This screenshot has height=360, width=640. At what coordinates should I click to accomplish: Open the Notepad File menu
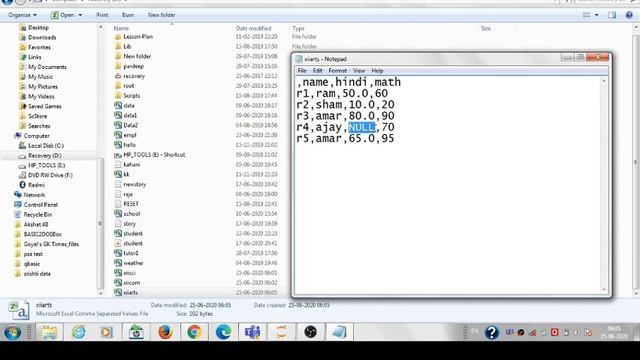[302, 71]
